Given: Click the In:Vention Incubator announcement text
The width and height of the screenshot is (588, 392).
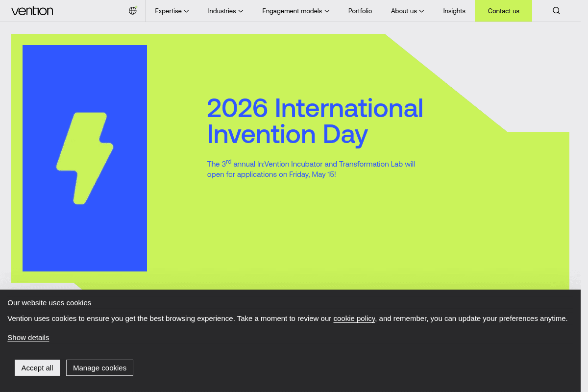Looking at the screenshot, I should click(x=311, y=169).
